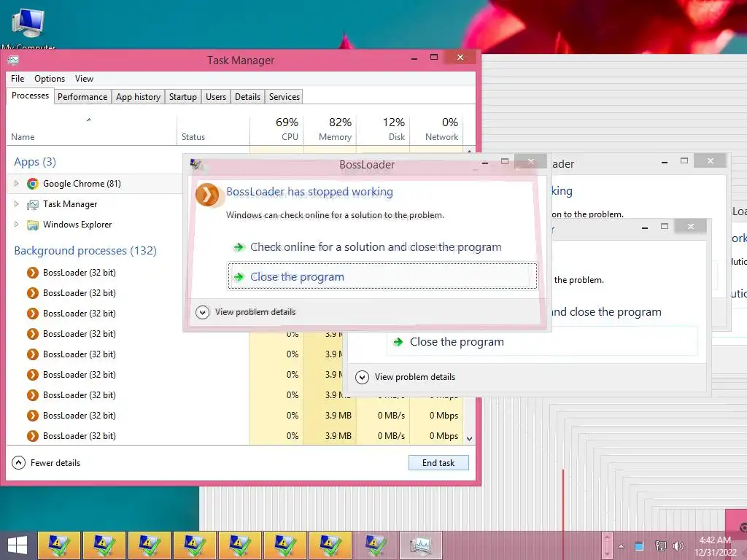This screenshot has height=560, width=747.
Task: Click the Google Chrome icon in Apps list
Action: pos(32,183)
